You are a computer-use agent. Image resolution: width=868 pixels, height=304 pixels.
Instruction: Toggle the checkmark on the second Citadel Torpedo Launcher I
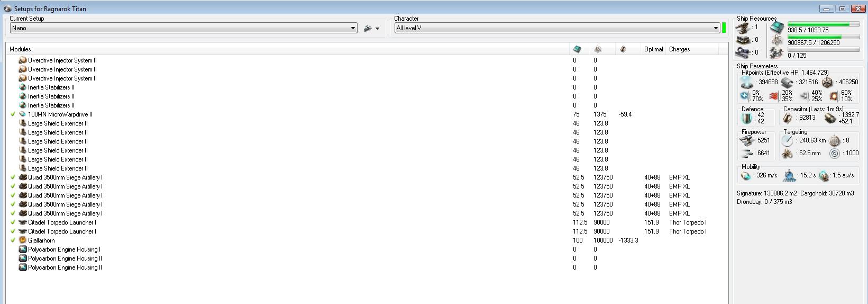click(13, 231)
